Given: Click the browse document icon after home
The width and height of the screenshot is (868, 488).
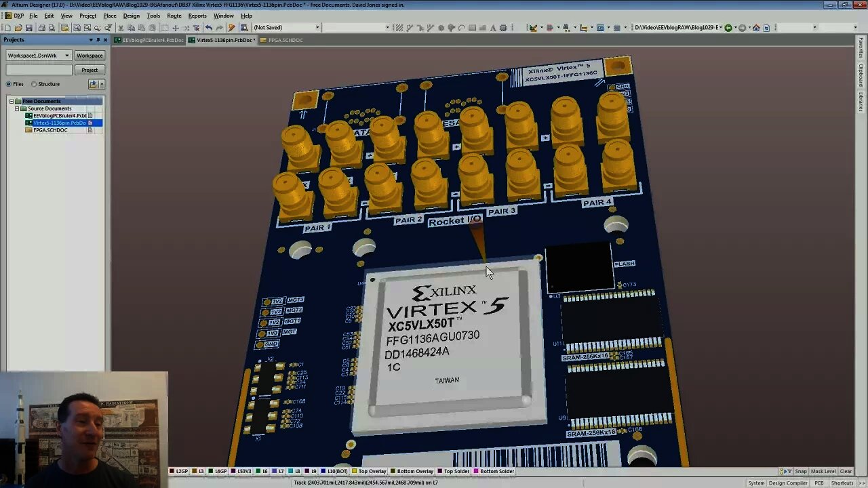Looking at the screenshot, I should coord(766,28).
